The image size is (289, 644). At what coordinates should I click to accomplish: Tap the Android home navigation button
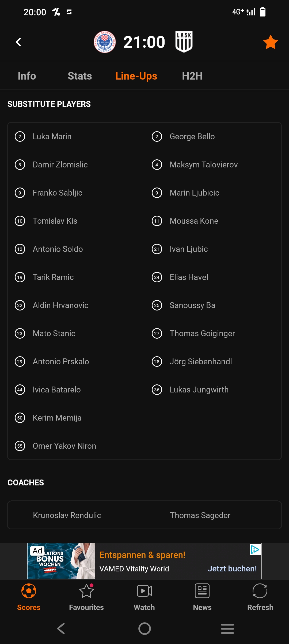[144, 628]
